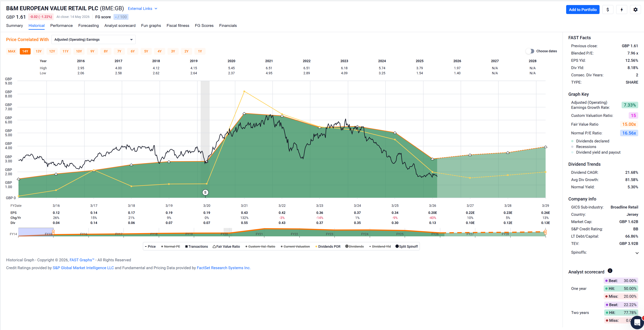
Task: Click the Analyst scorecard info icon
Action: coord(610,271)
